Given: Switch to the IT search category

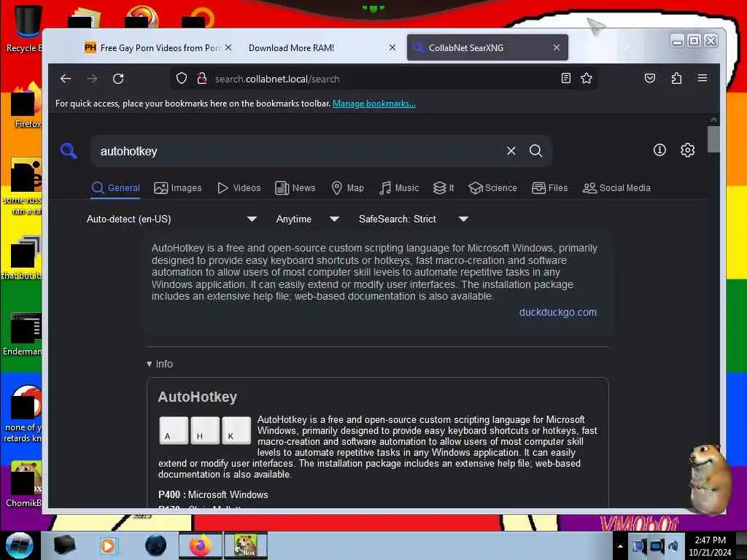Looking at the screenshot, I should point(444,188).
